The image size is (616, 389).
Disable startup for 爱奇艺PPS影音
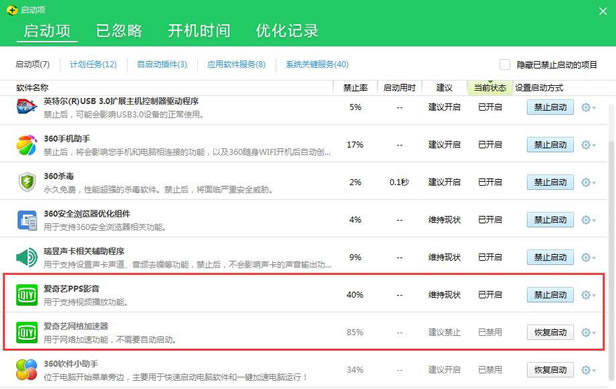coord(550,295)
